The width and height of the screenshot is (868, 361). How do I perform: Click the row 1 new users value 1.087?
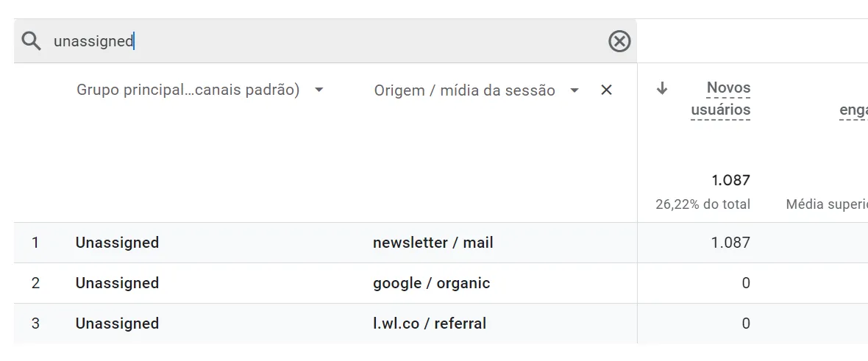(x=730, y=243)
